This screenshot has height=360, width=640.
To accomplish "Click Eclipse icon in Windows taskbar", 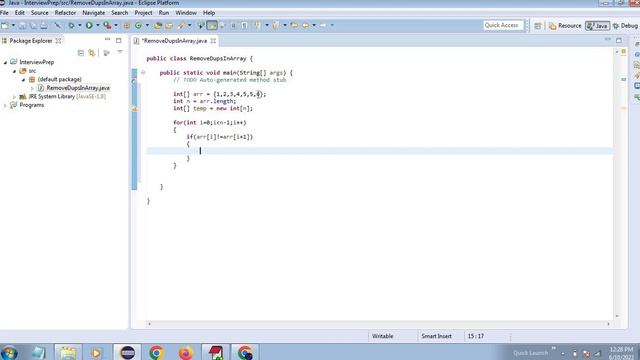I will coord(127,352).
